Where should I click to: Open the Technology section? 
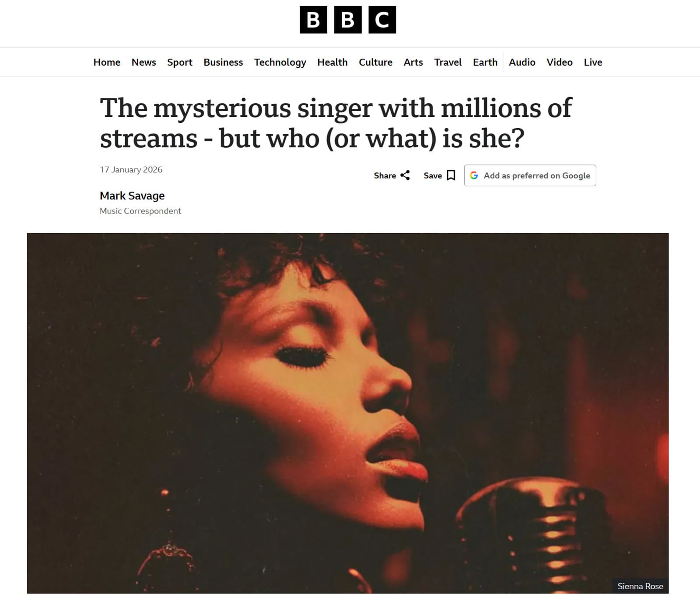point(280,62)
